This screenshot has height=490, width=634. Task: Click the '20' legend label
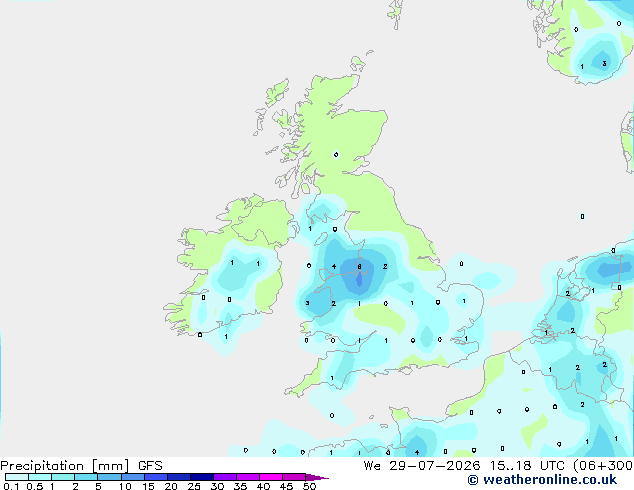171,486
